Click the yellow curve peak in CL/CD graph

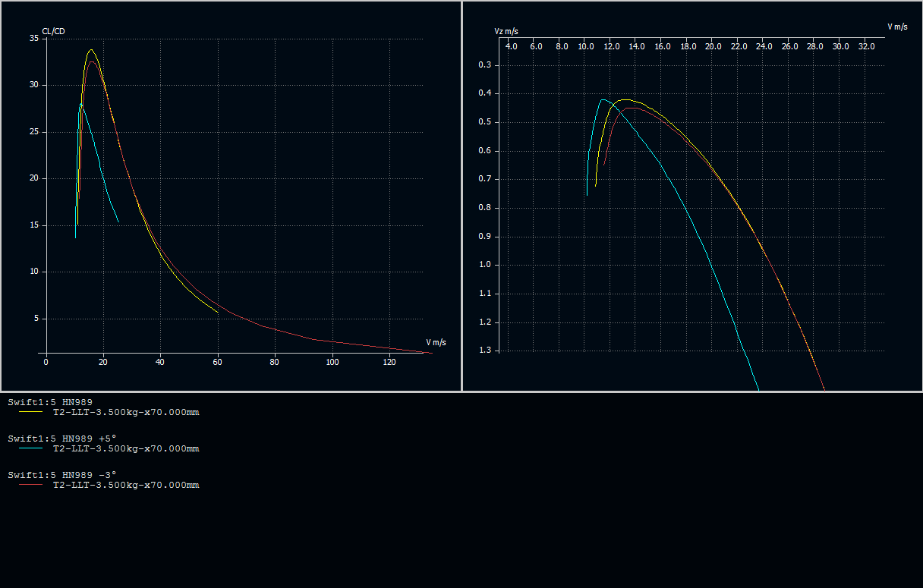91,50
